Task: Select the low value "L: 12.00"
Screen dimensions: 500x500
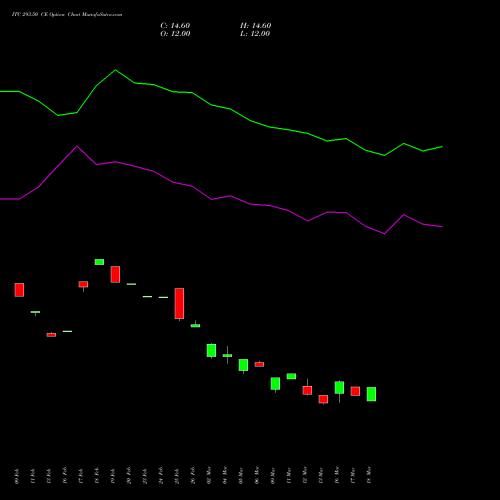Action: click(255, 34)
